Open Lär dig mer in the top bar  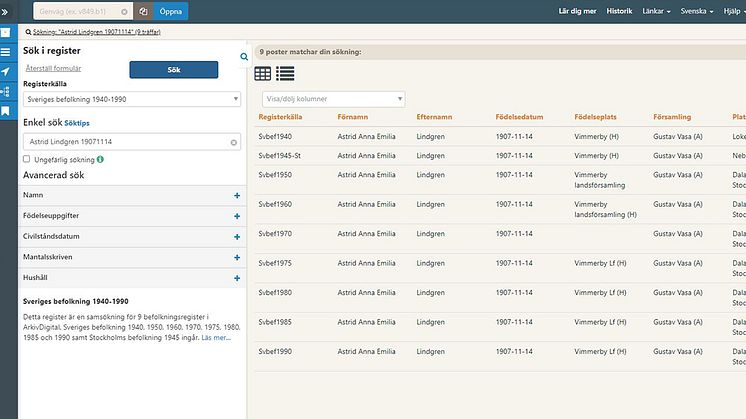tap(577, 11)
